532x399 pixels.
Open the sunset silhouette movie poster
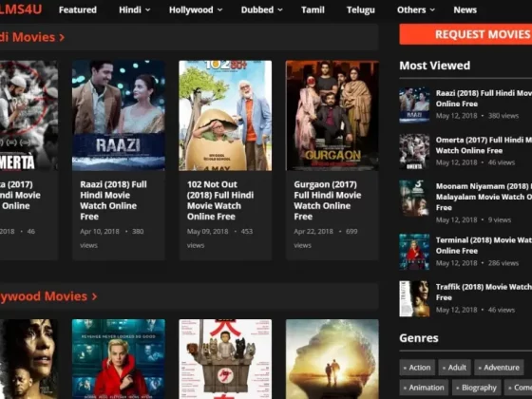[332, 359]
